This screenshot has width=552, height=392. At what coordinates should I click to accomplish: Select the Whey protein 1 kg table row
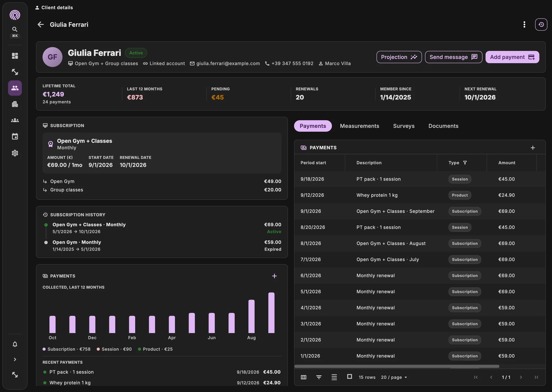[x=420, y=195]
